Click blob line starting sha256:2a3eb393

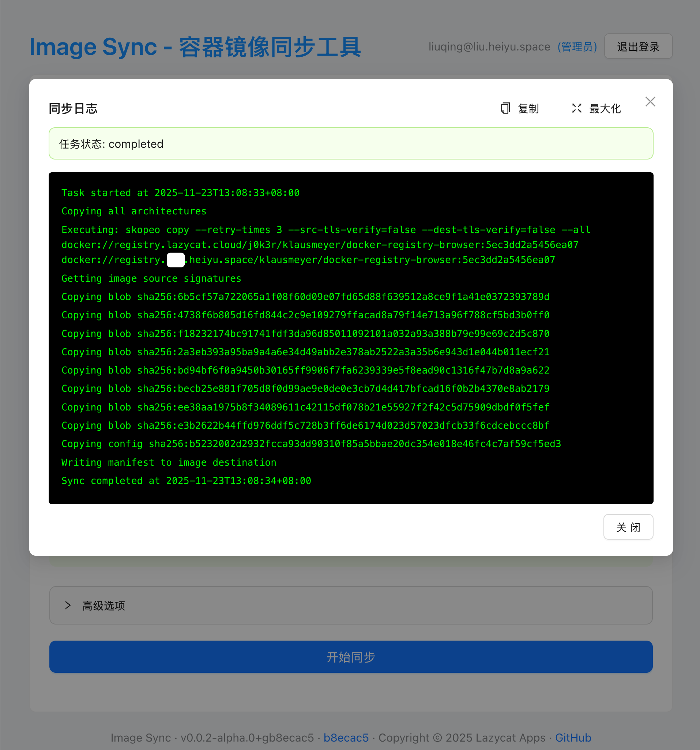tap(305, 352)
